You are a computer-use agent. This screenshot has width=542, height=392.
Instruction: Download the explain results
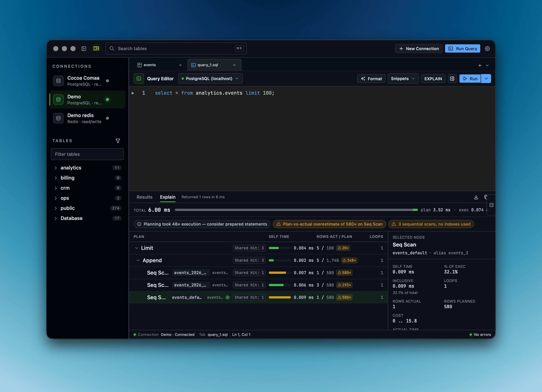coord(476,197)
